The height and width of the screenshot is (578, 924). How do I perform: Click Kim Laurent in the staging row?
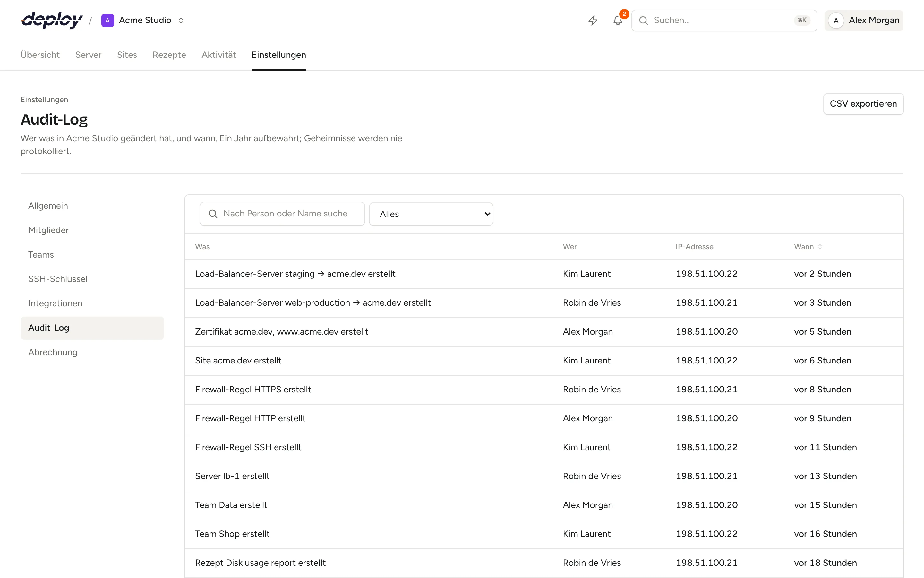[586, 274]
